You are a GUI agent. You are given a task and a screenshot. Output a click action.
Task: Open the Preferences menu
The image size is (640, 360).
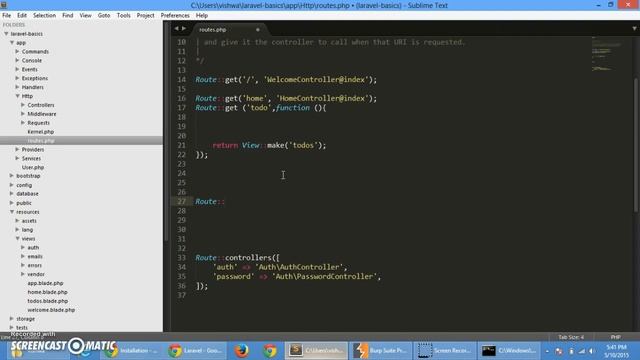tap(175, 16)
